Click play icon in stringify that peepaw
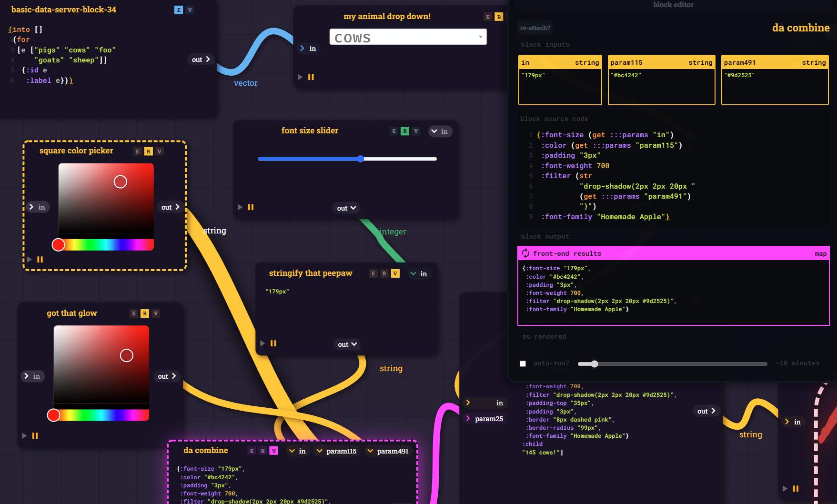This screenshot has height=504, width=837. click(x=262, y=343)
